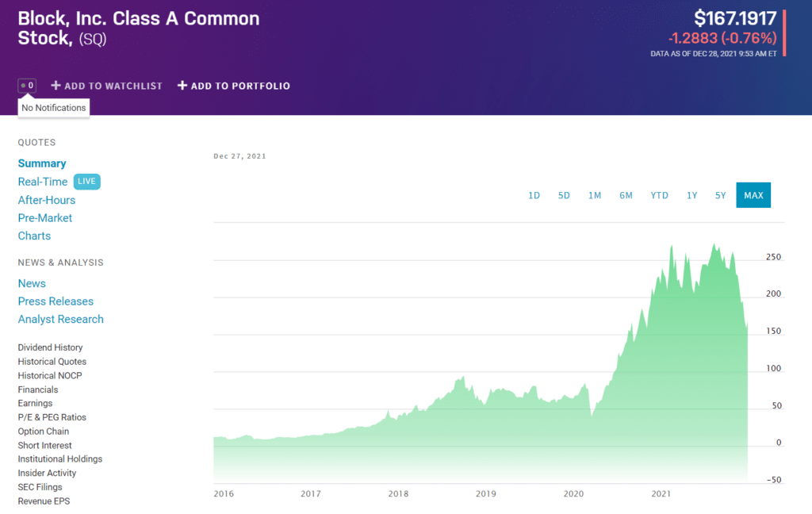This screenshot has width=812, height=514.
Task: Go to After-Hours quotes
Action: [47, 200]
